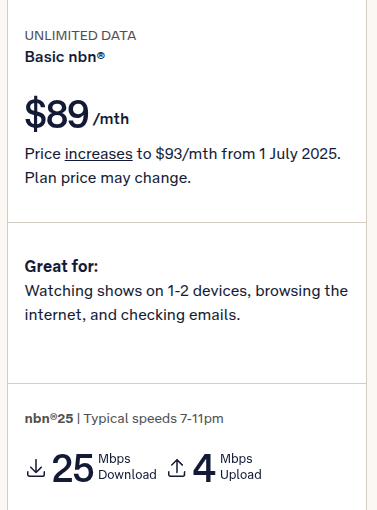This screenshot has height=510, width=377.
Task: Open the price "increases" link
Action: point(99,154)
